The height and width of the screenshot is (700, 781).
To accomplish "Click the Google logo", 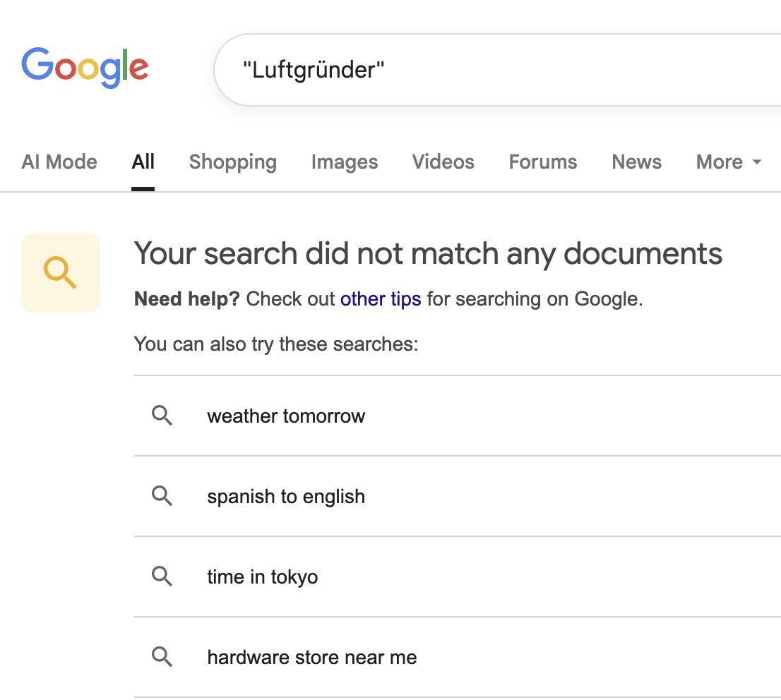I will click(85, 67).
